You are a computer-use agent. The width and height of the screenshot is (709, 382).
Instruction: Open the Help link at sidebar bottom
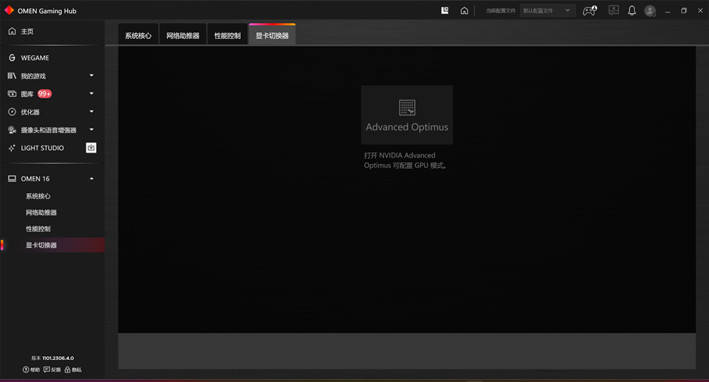31,369
